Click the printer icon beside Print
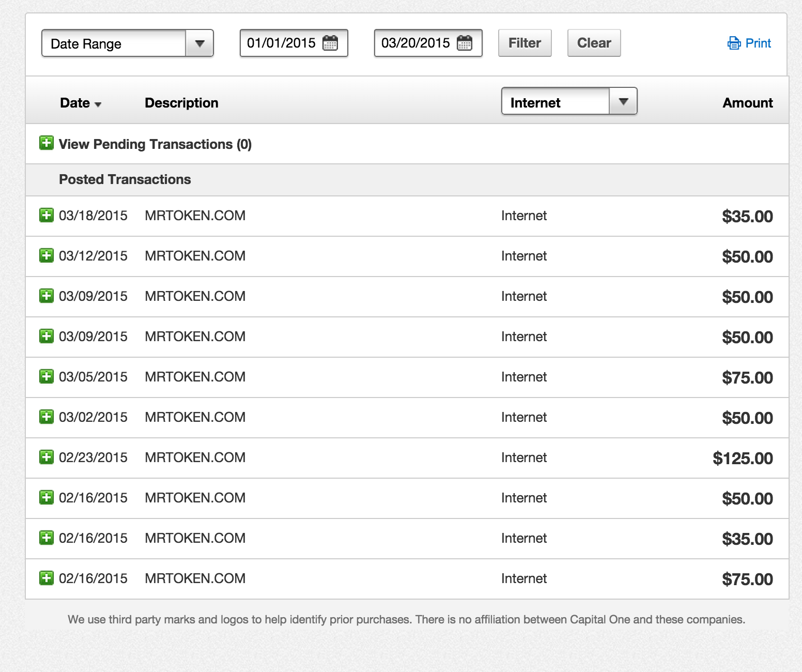 (734, 43)
